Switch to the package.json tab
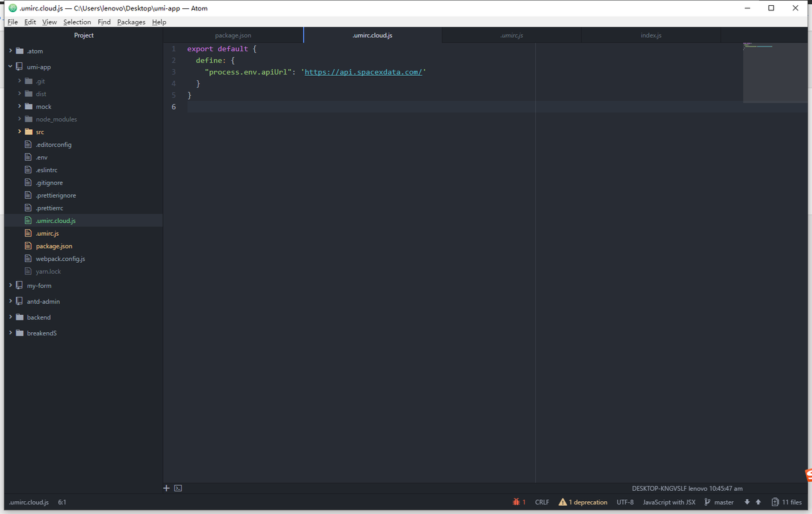Screen dimensions: 812x514 pos(233,35)
